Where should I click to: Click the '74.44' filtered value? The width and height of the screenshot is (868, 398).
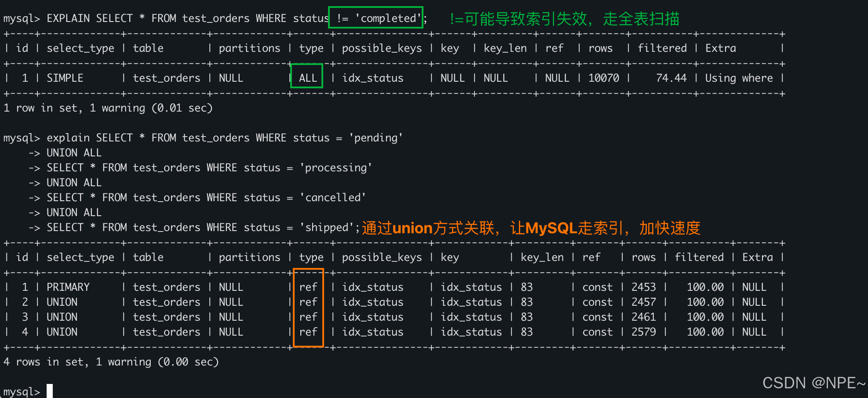[671, 78]
